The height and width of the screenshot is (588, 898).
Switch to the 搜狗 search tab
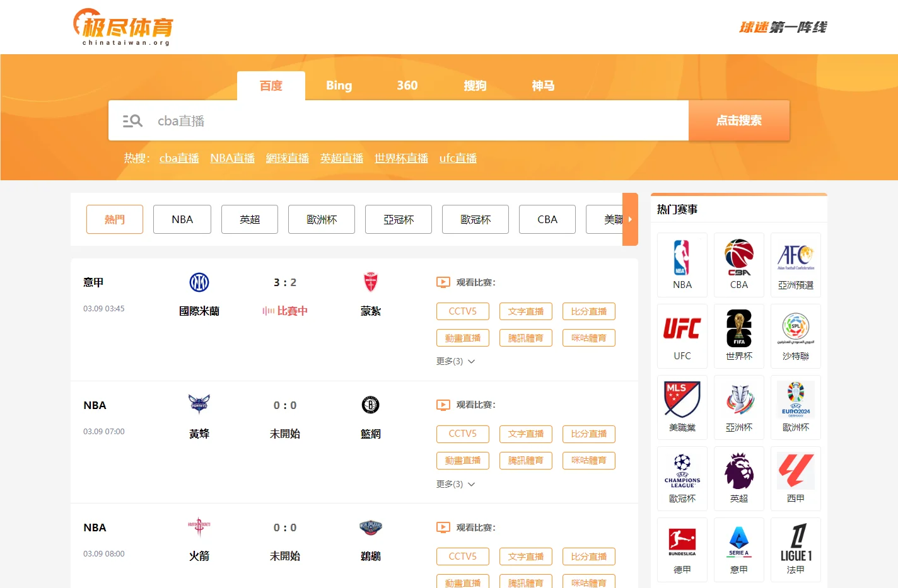point(475,86)
